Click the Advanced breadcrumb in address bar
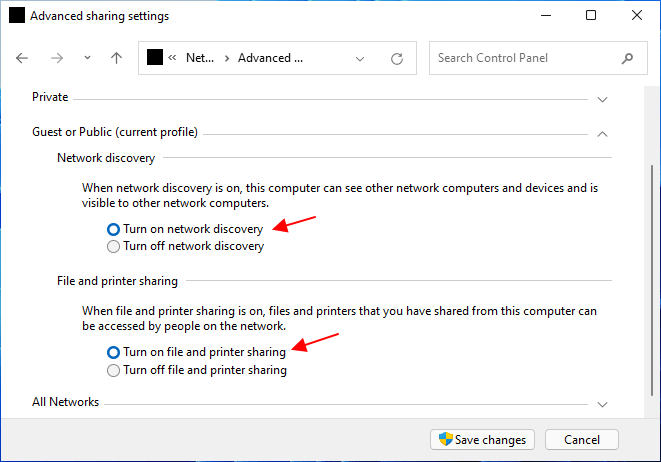Viewport: 661px width, 462px height. point(270,59)
